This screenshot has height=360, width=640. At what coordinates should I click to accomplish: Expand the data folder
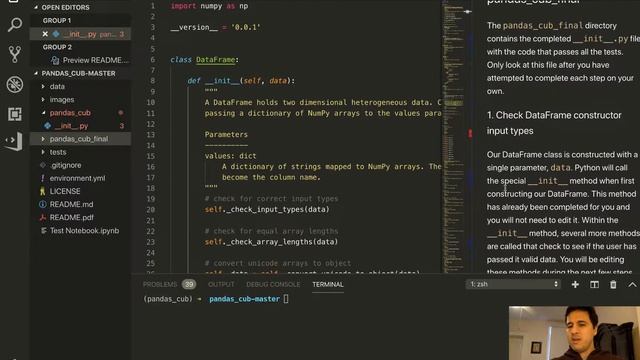(x=43, y=87)
